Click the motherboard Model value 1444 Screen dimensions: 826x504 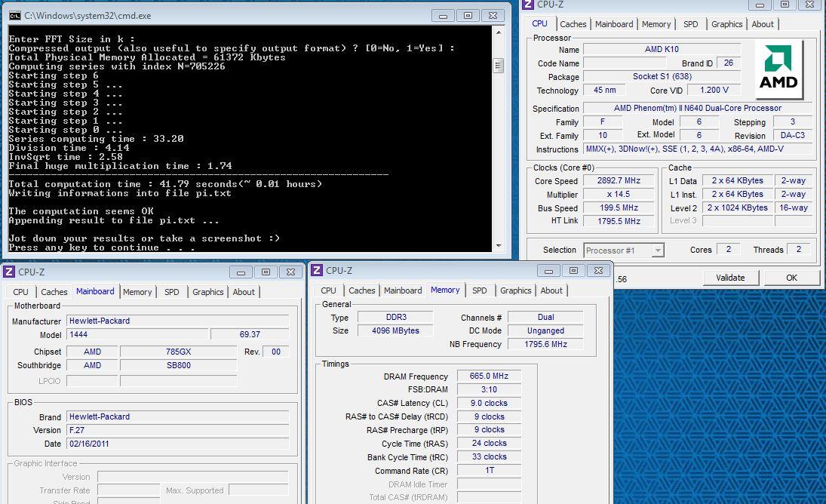click(x=137, y=334)
